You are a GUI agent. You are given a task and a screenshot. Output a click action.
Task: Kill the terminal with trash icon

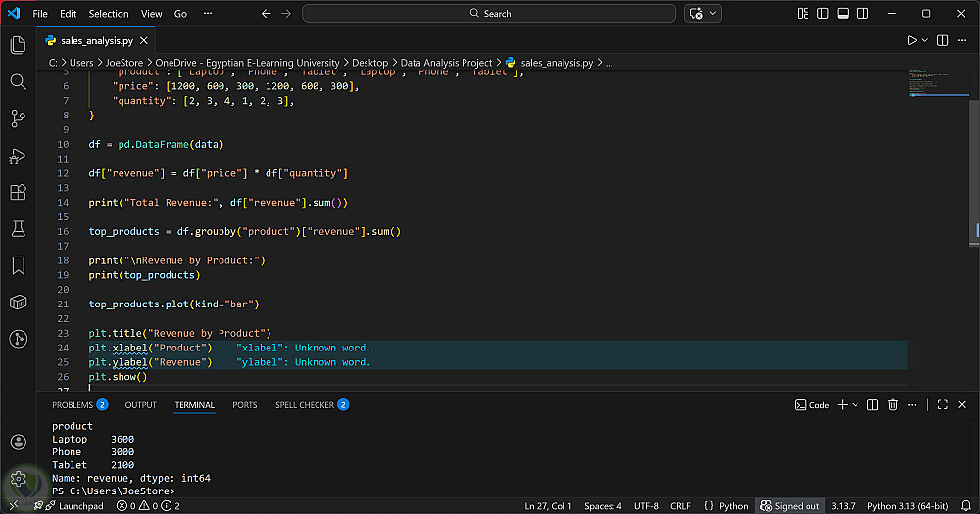point(893,405)
